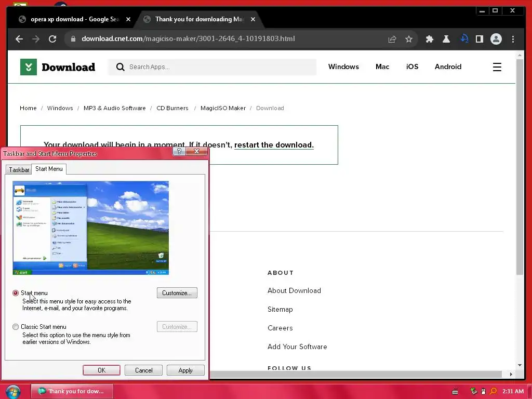The height and width of the screenshot is (399, 532).
Task: Open Chrome's three-dot menu
Action: [x=513, y=39]
